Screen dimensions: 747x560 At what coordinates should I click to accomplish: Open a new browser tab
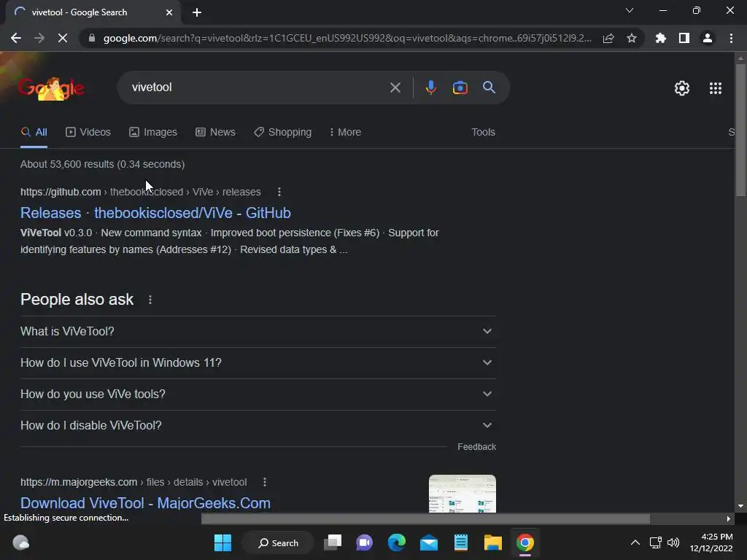tap(197, 12)
